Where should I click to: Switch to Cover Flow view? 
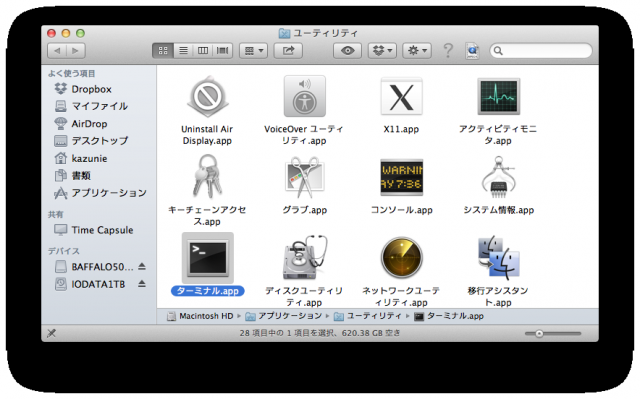(222, 51)
